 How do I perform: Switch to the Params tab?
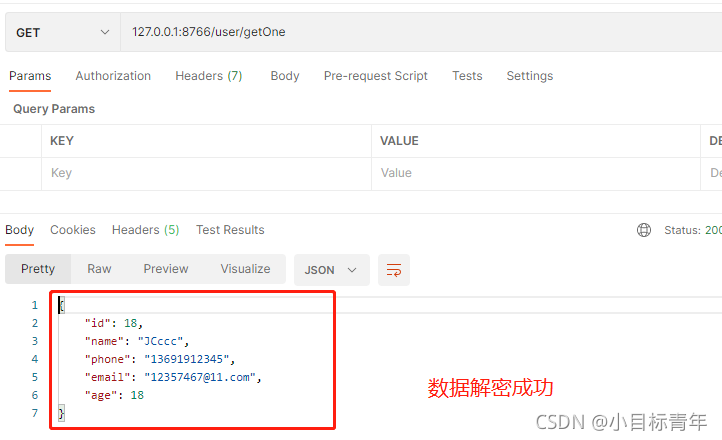[30, 76]
